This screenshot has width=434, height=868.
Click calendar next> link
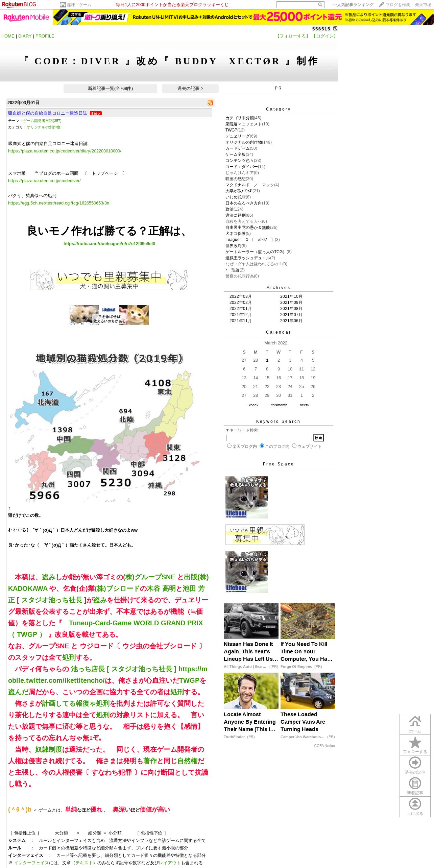point(304,405)
